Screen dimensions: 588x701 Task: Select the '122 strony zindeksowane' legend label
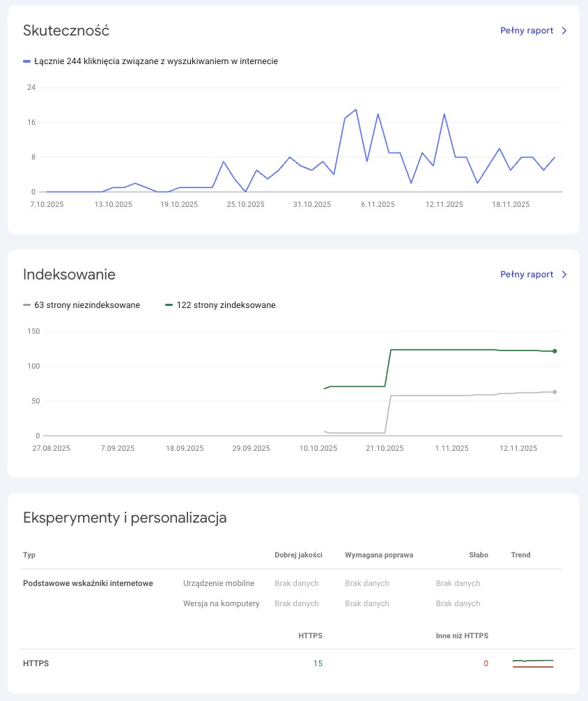pos(226,305)
